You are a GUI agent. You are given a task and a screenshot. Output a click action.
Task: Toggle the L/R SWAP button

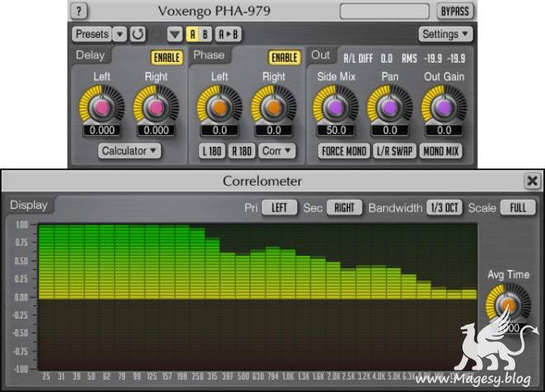pyautogui.click(x=395, y=151)
